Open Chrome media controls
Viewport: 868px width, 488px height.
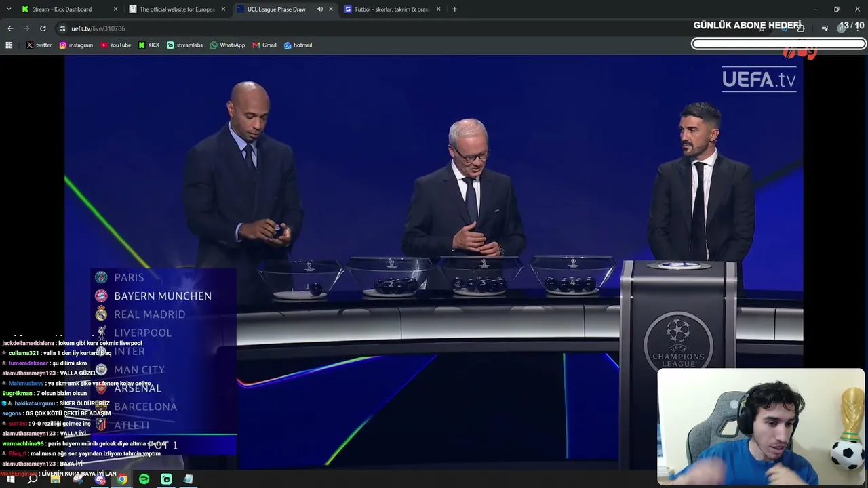click(825, 28)
